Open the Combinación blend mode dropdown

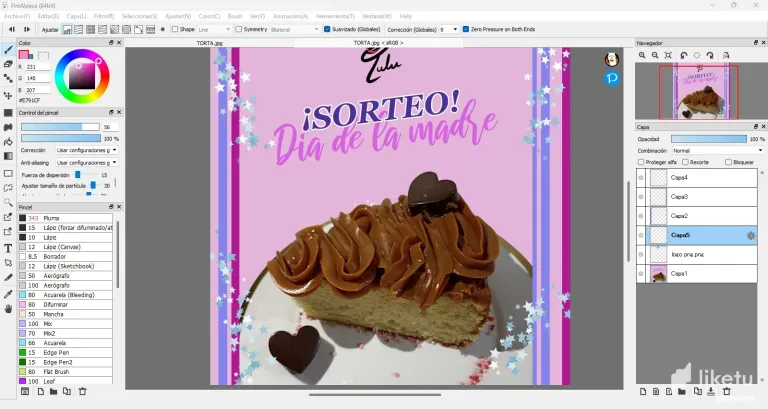coord(718,151)
